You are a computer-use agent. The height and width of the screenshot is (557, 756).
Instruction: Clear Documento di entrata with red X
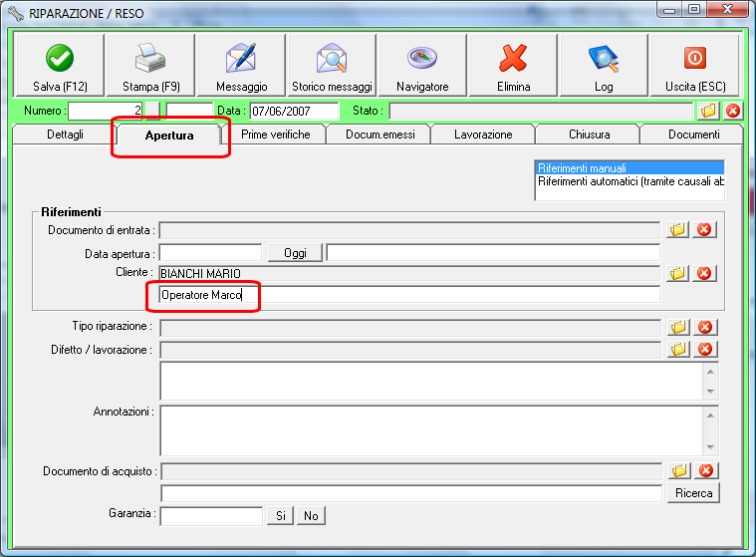[704, 229]
